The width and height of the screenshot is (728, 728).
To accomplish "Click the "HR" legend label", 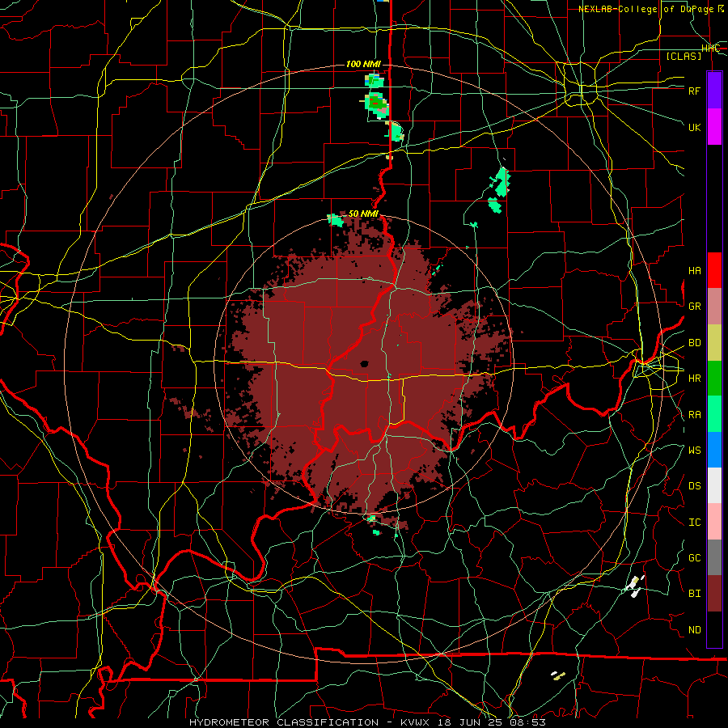I will coord(694,378).
